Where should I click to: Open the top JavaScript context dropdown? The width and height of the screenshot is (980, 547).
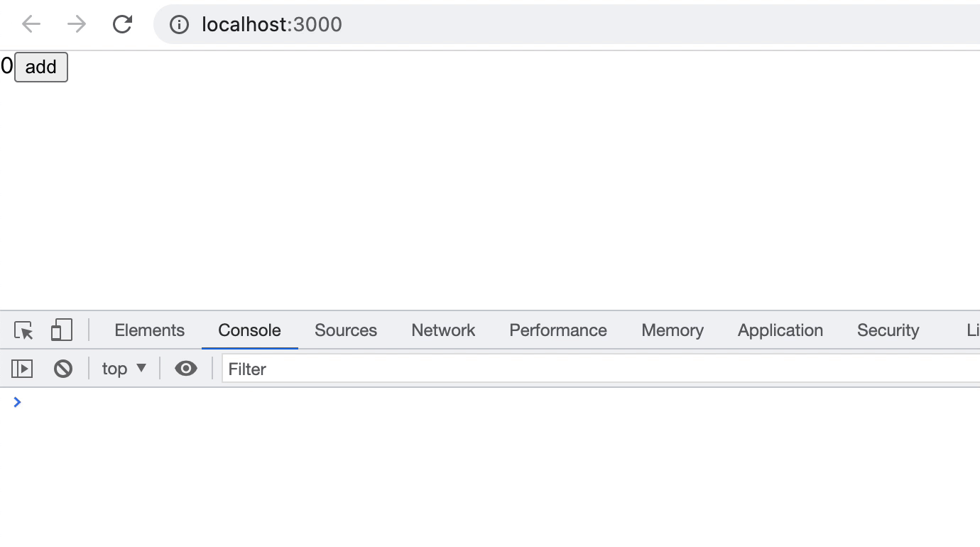pos(124,369)
